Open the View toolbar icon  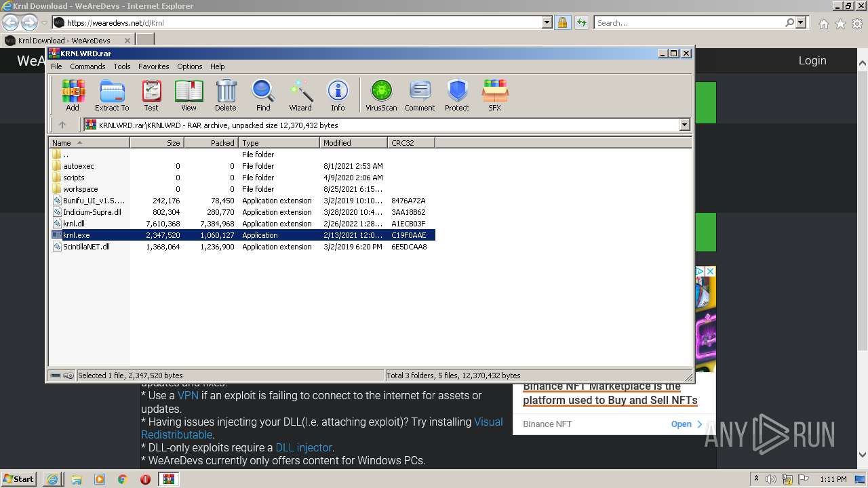click(x=189, y=95)
